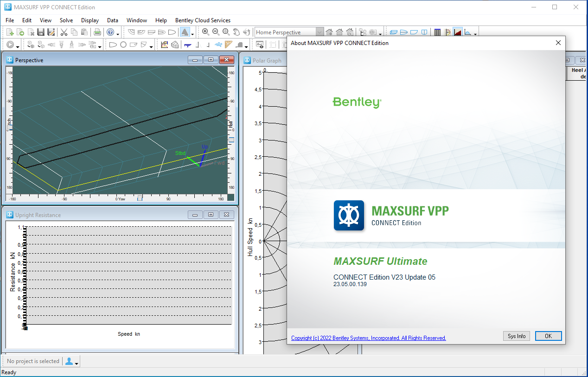This screenshot has width=588, height=377.
Task: Click the Paste clipboard icon
Action: point(84,32)
